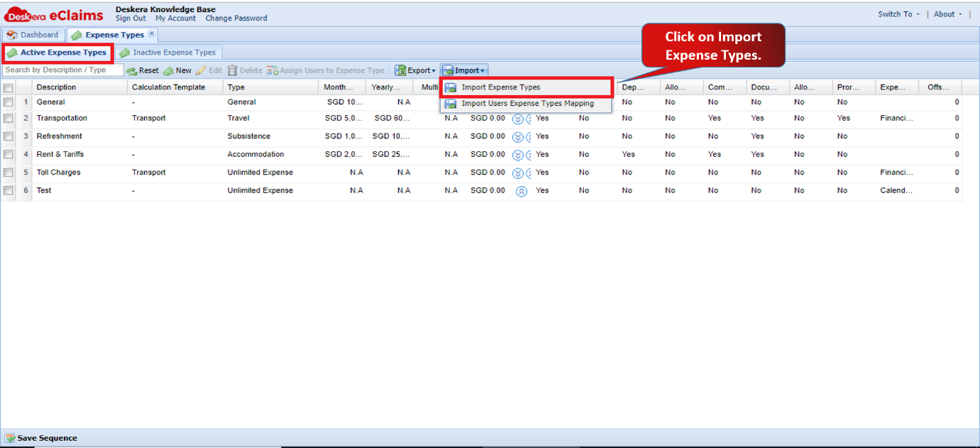Switch to the Dashboard tab

tap(33, 35)
